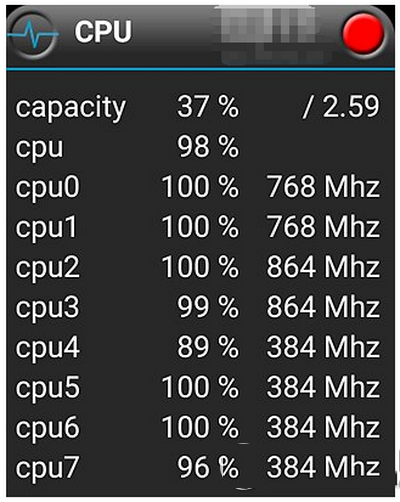The height and width of the screenshot is (502, 400).
Task: Click the 99 % usage for cpu3
Action: [208, 307]
